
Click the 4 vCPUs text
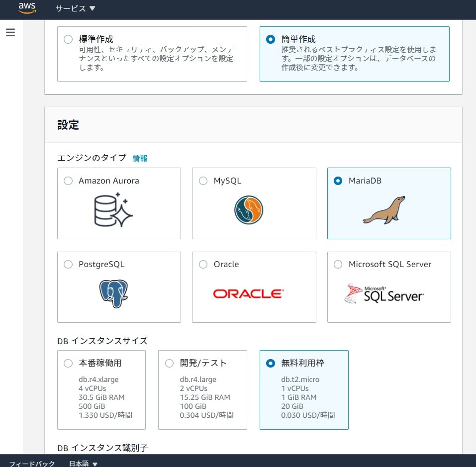point(93,388)
